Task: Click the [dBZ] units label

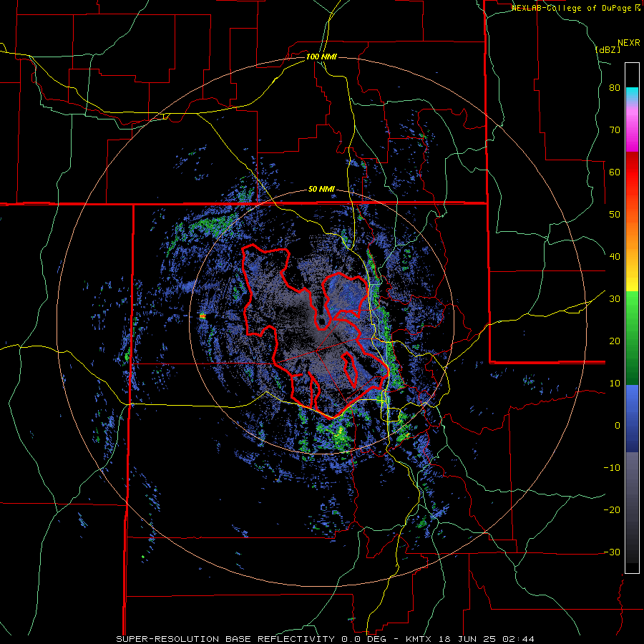Action: tap(608, 49)
